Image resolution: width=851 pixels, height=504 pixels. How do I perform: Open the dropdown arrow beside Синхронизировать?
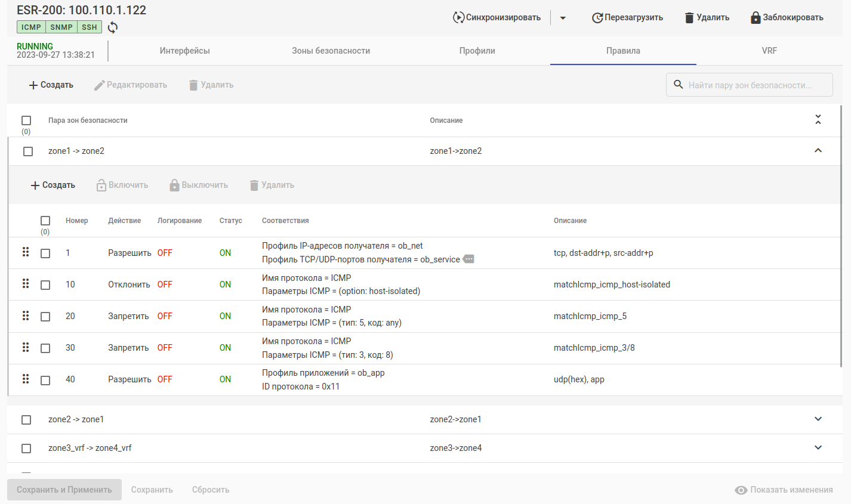[563, 18]
